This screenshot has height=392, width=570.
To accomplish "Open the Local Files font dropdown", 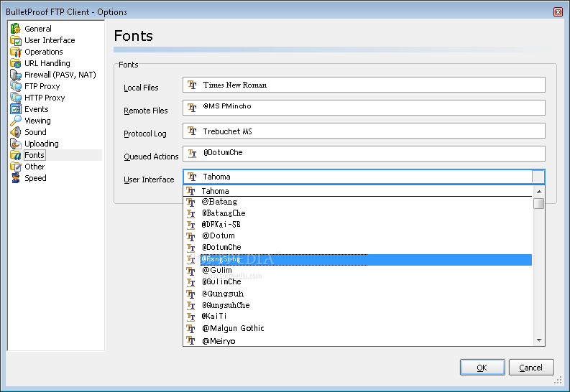I will coord(364,85).
